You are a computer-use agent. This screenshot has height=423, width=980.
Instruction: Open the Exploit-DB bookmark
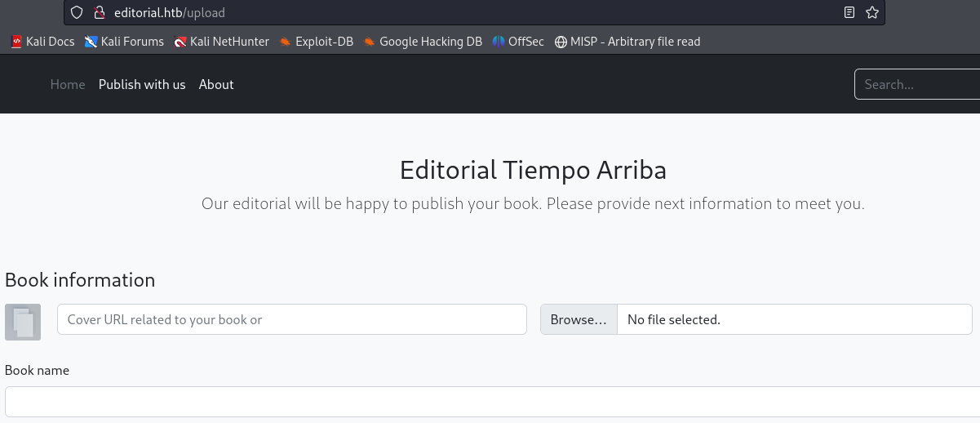pyautogui.click(x=316, y=42)
